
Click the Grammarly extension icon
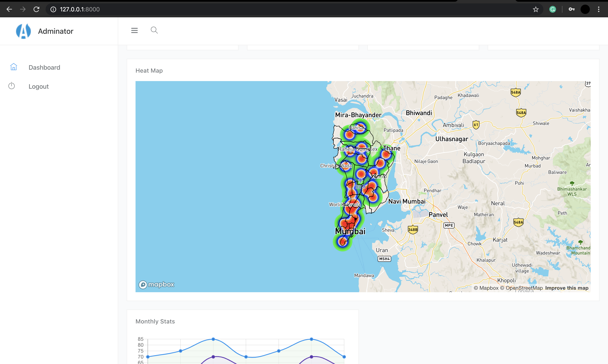click(x=552, y=9)
